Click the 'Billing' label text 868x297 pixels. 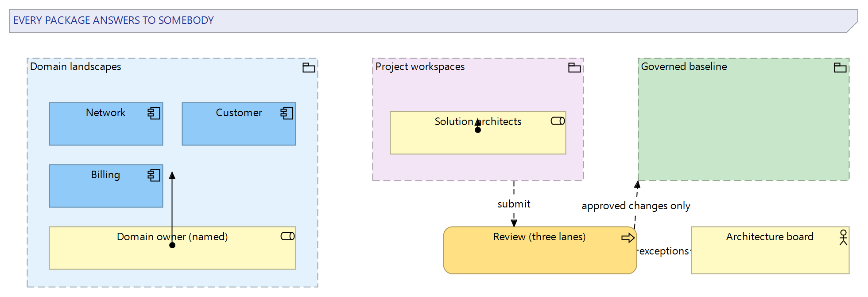(x=106, y=175)
